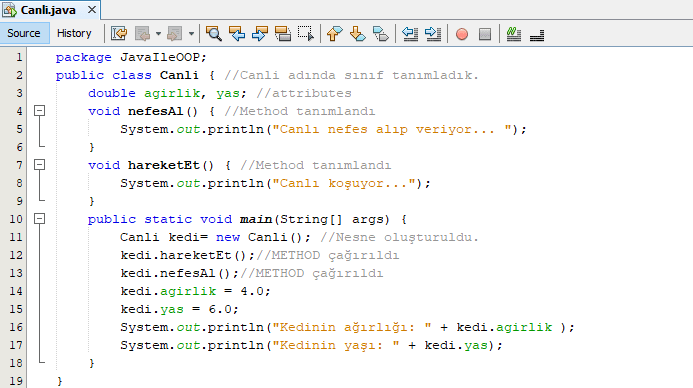Collapse the nefesAl method fold
This screenshot has width=693, height=388.
tap(39, 110)
